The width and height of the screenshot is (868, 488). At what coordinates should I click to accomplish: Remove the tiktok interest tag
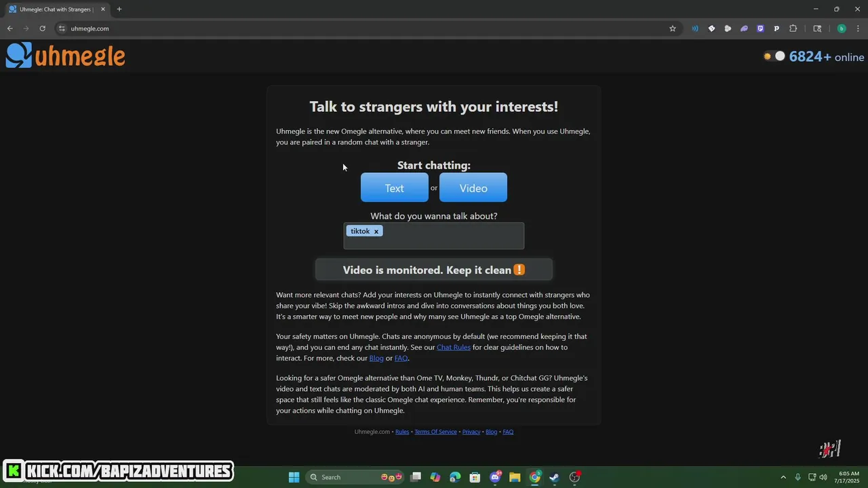[376, 232]
